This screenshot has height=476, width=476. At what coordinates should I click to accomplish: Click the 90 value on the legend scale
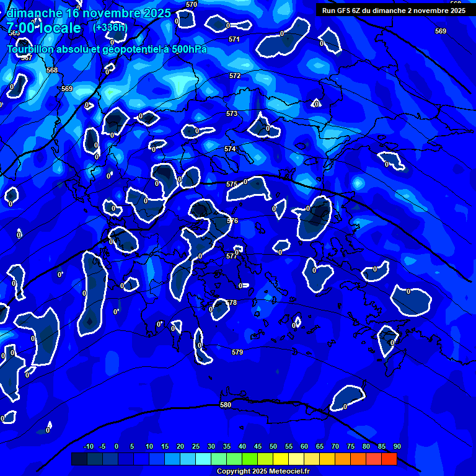point(397,447)
